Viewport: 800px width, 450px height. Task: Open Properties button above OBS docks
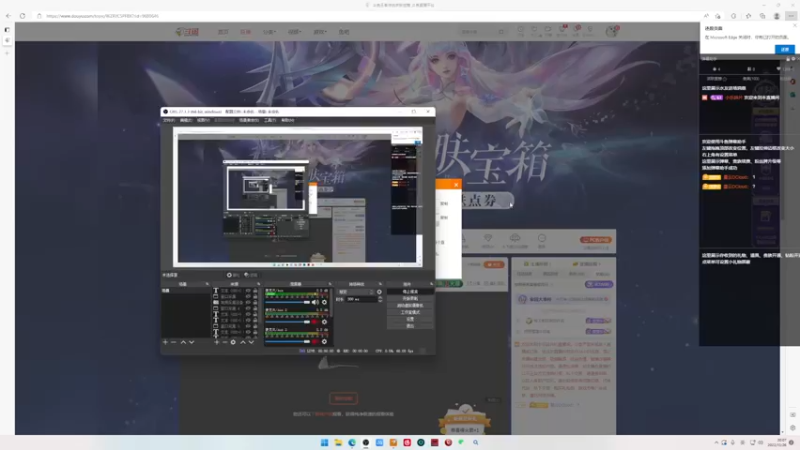[x=233, y=275]
